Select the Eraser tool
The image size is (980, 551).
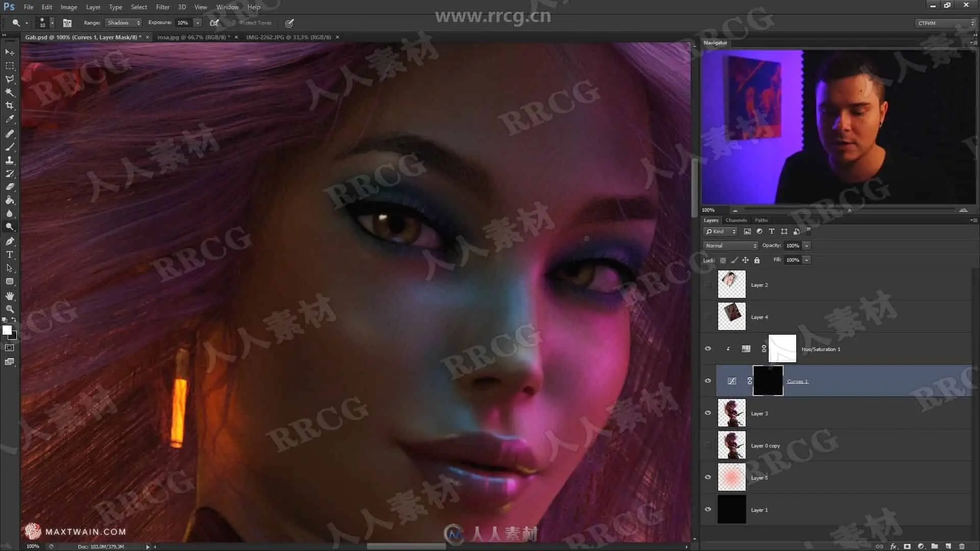[x=10, y=187]
